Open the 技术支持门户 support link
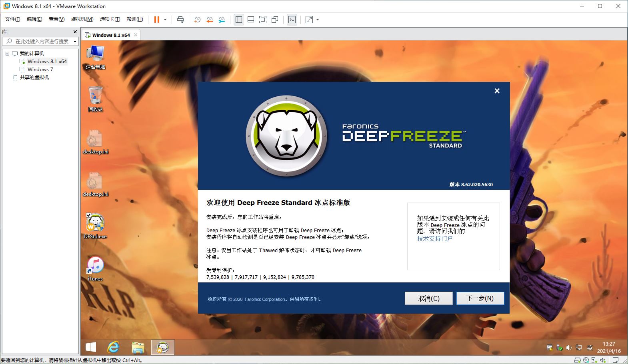Viewport: 628px width, 364px height. 435,239
